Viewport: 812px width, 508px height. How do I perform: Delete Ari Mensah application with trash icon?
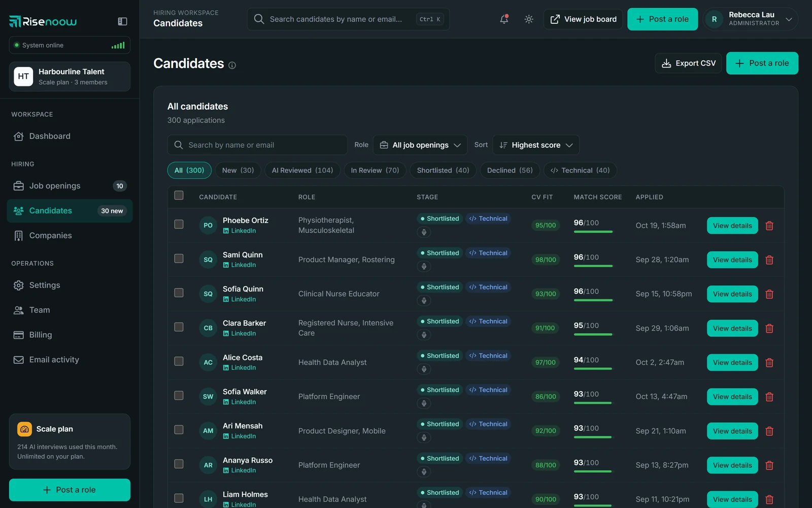point(769,431)
